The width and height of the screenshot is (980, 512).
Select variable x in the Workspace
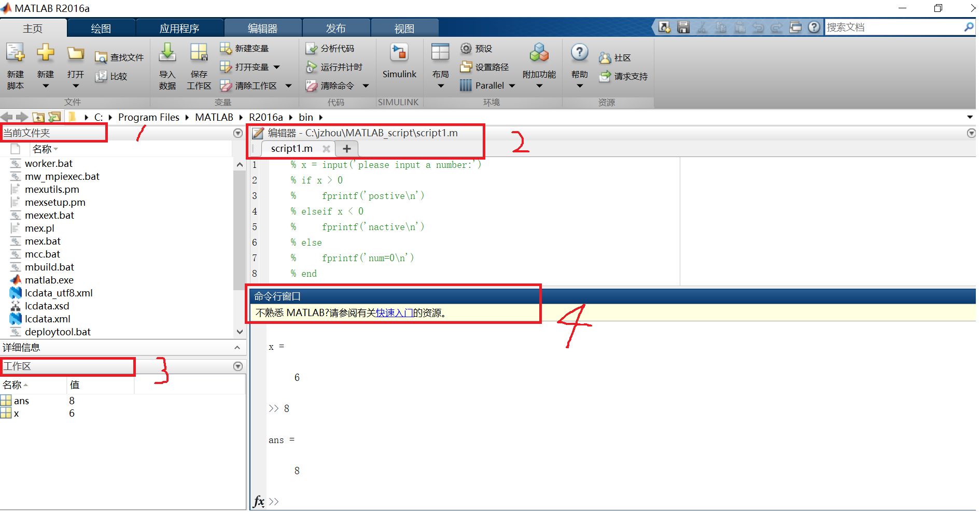tap(17, 414)
